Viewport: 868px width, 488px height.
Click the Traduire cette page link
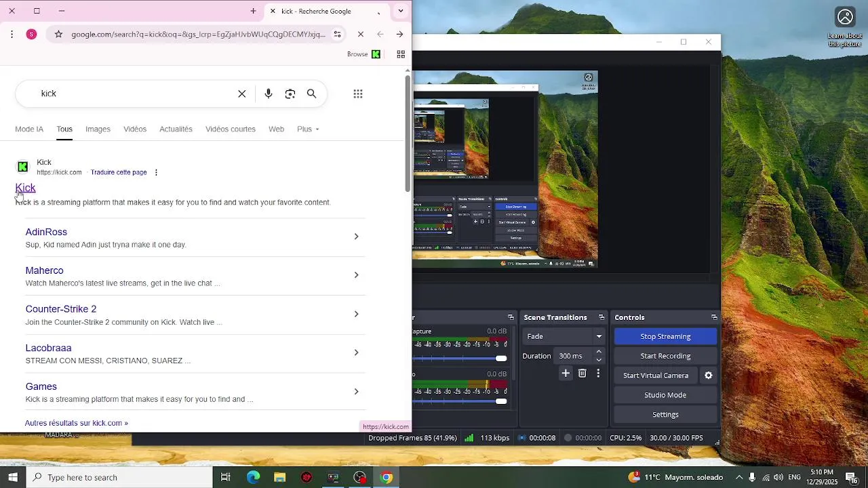(119, 172)
